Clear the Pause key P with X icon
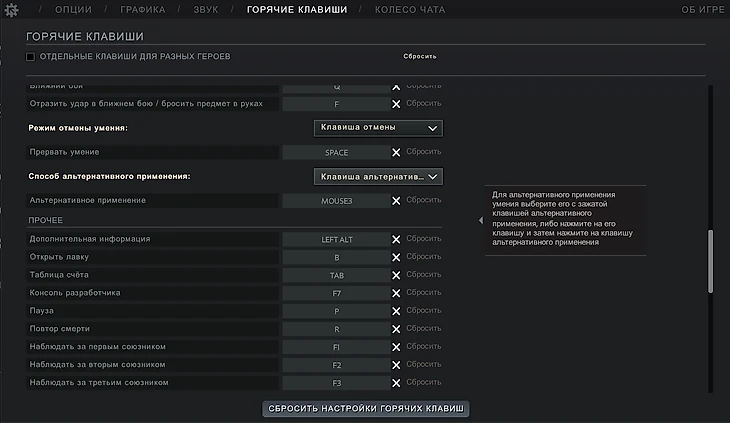The image size is (730, 423). click(x=396, y=310)
